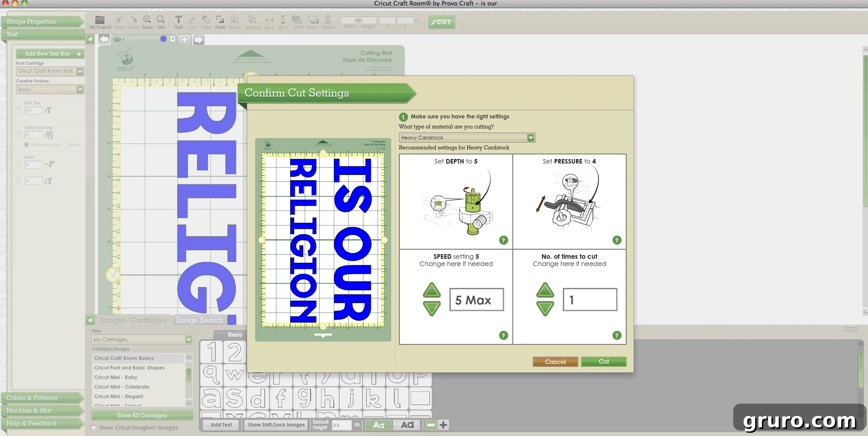This screenshot has width=868, height=436.
Task: Click the Copy toolbar icon
Action: click(206, 22)
